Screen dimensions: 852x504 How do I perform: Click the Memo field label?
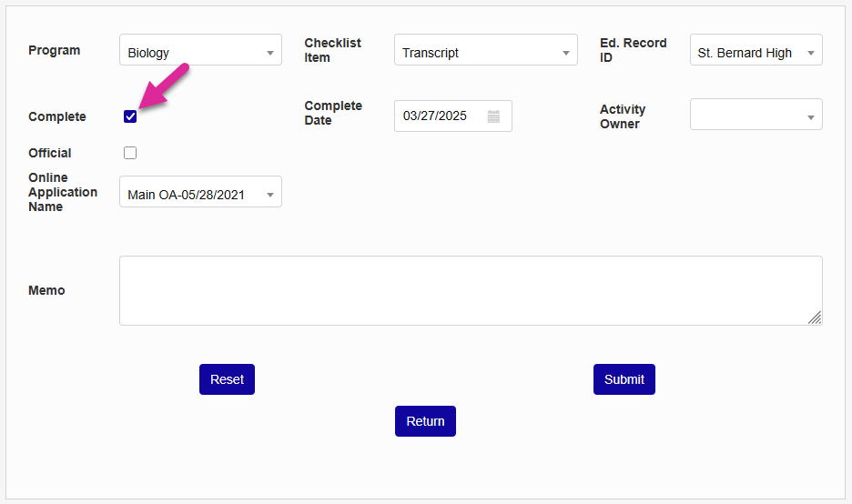click(46, 290)
